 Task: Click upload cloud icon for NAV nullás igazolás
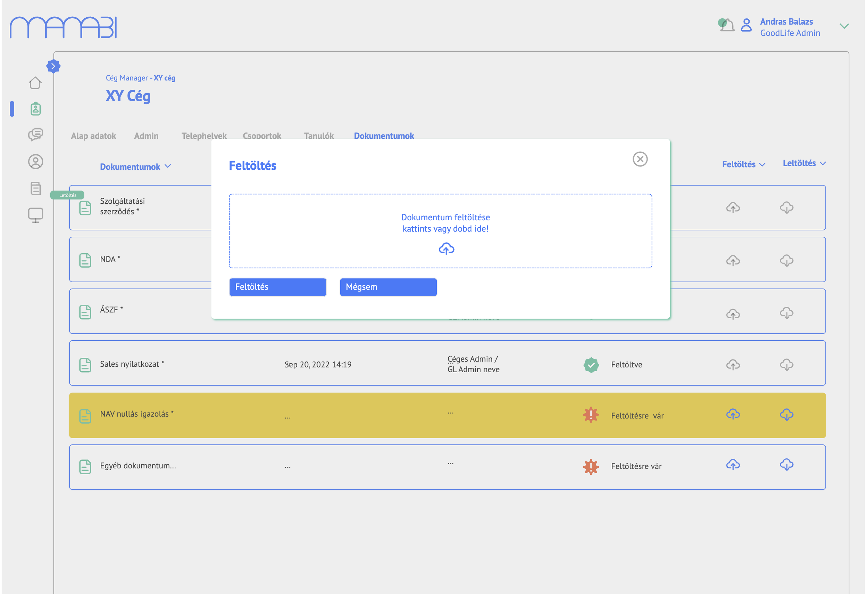(733, 414)
